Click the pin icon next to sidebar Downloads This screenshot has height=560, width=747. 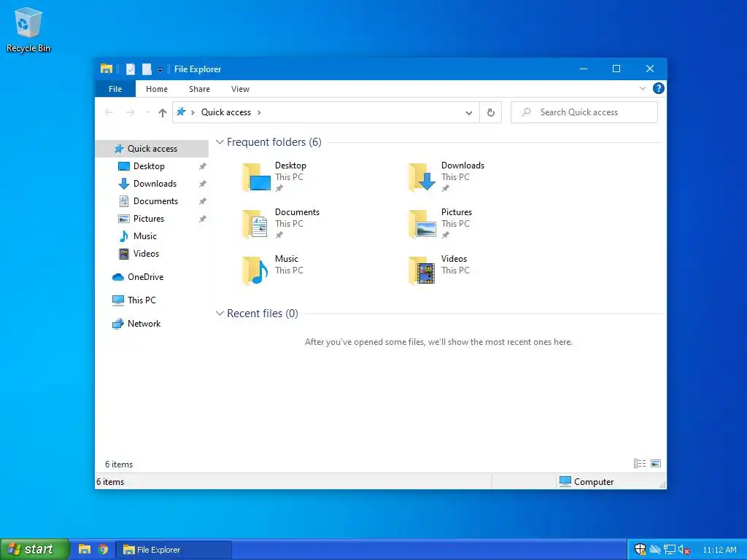203,184
